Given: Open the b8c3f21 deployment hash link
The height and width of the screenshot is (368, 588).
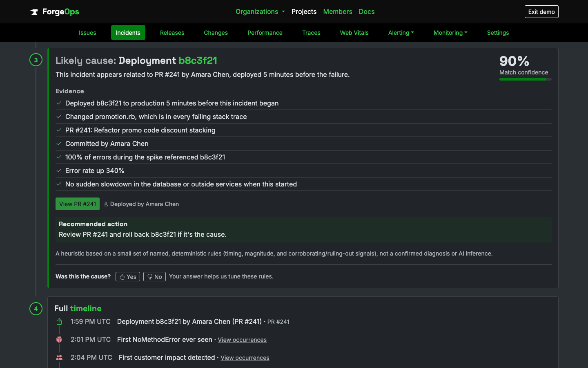Looking at the screenshot, I should pos(198,61).
